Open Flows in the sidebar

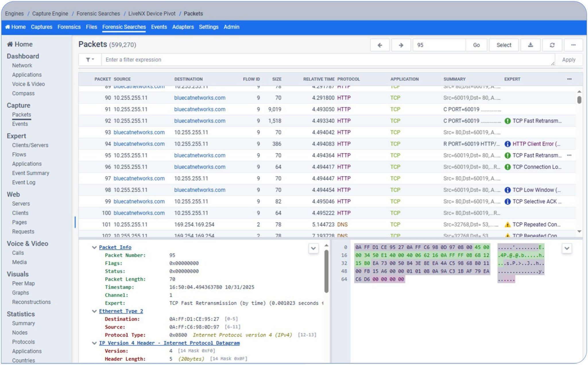coord(19,155)
